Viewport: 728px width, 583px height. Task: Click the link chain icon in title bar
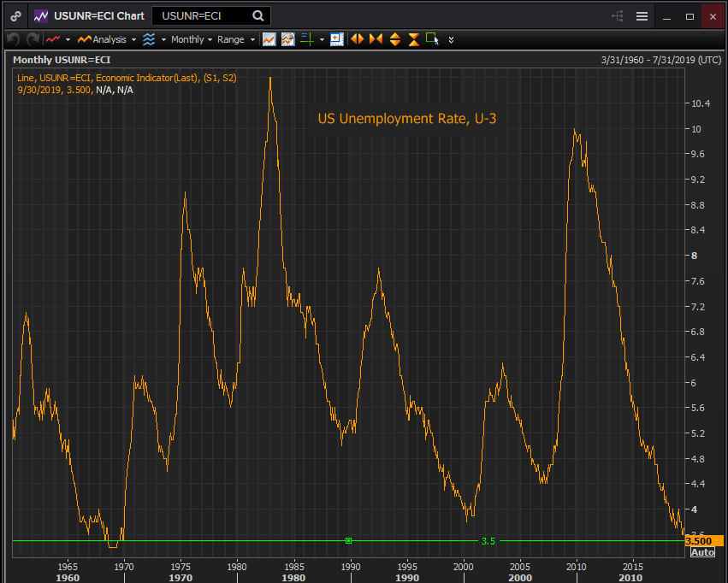pyautogui.click(x=15, y=15)
